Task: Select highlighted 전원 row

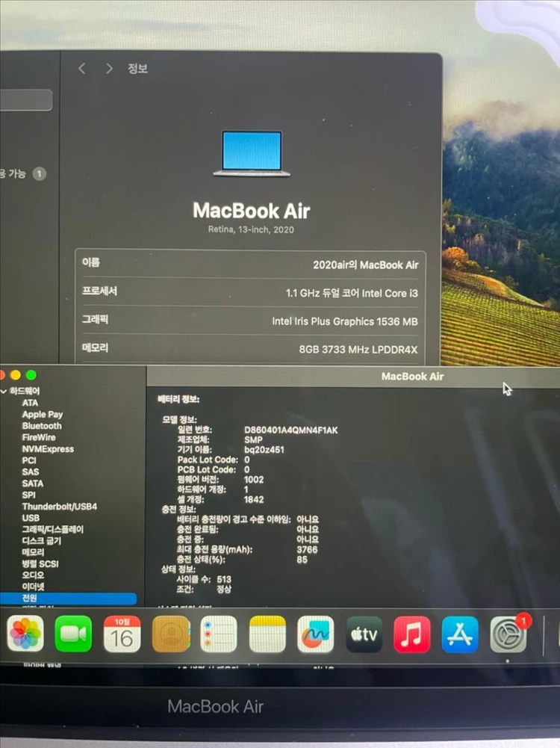Action: click(x=68, y=598)
